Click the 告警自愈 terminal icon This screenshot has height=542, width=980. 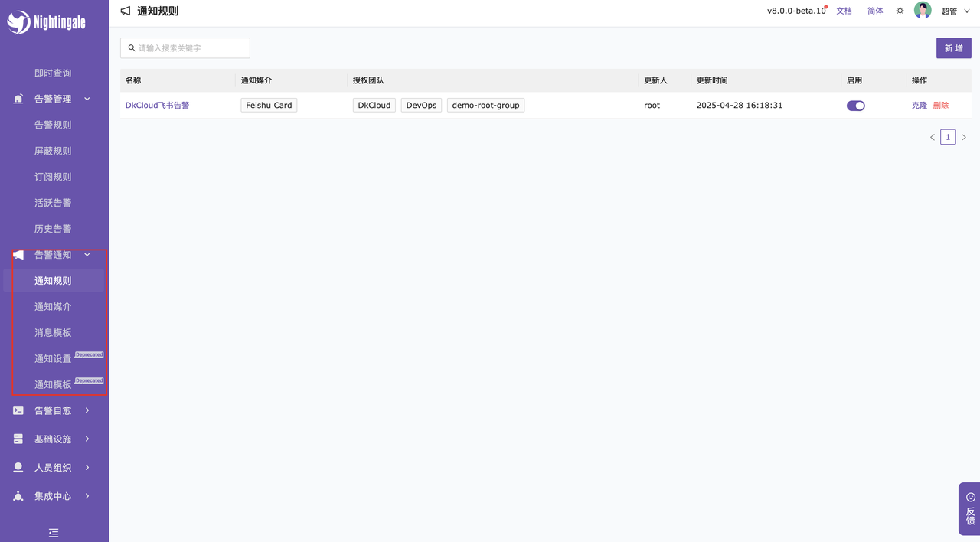coord(18,411)
